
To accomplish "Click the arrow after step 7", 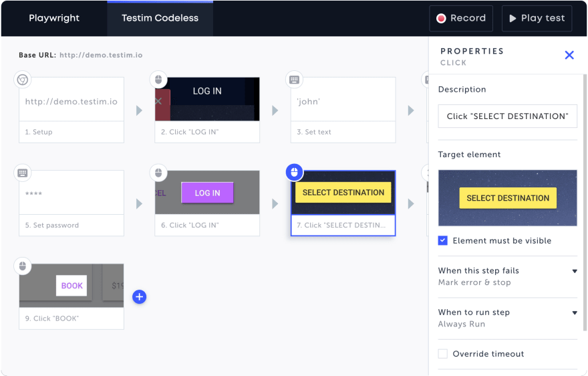I will click(411, 203).
